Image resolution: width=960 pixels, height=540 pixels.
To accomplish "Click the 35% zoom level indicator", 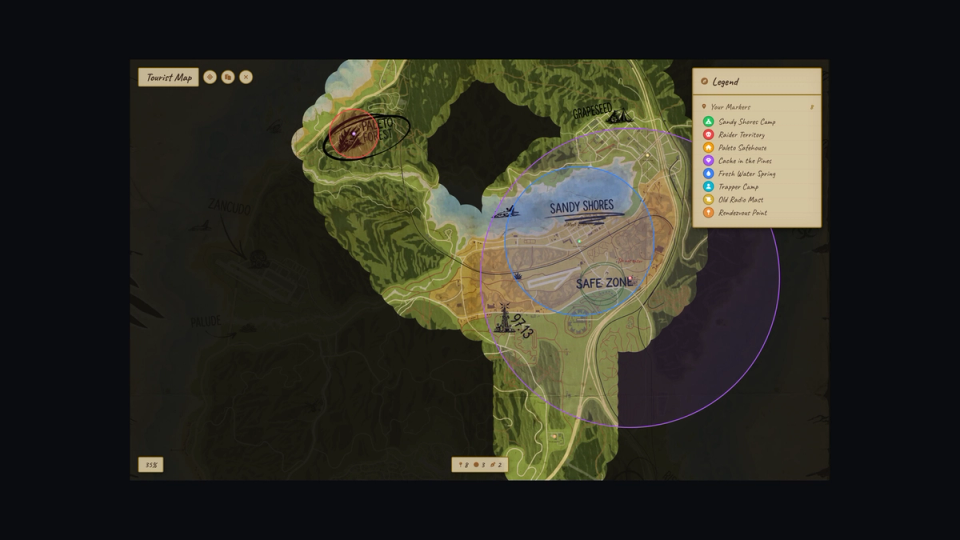I will point(151,465).
